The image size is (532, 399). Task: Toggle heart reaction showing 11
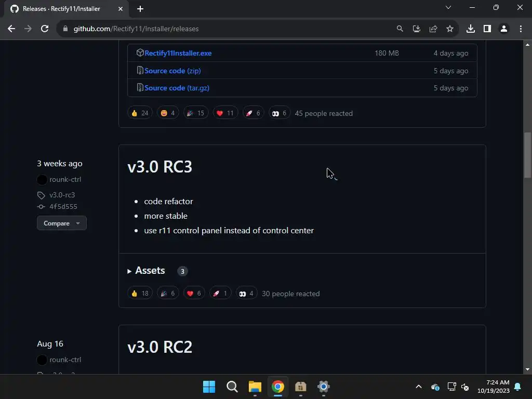(x=225, y=113)
